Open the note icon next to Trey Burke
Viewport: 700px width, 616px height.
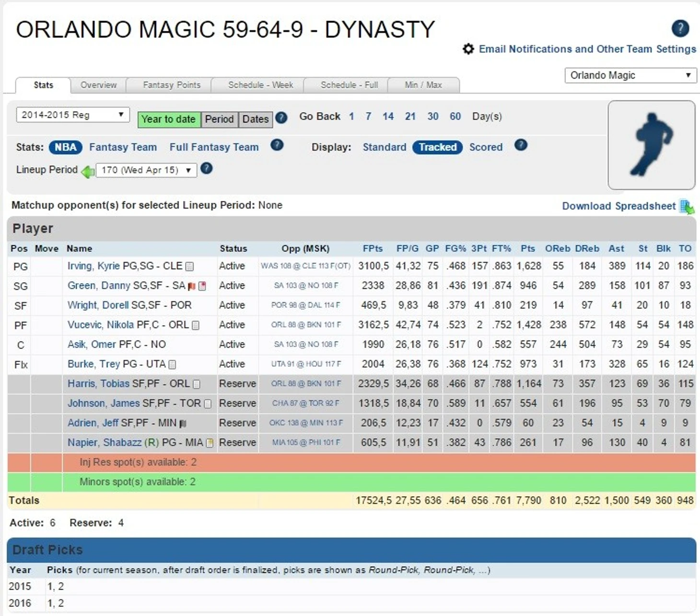point(173,365)
